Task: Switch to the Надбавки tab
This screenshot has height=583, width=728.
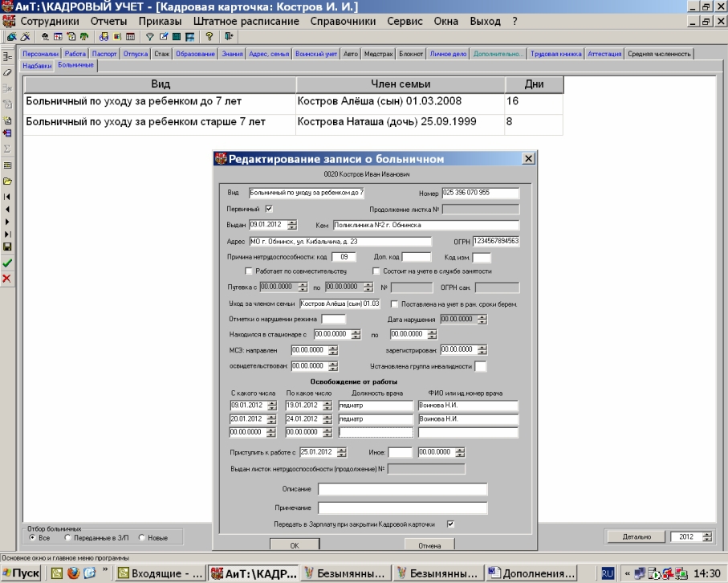Action: pos(37,66)
